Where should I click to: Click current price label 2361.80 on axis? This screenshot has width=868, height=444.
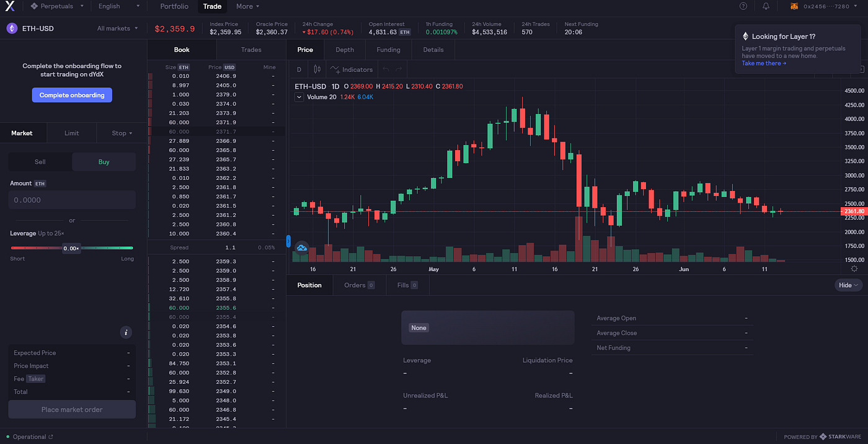coord(853,211)
